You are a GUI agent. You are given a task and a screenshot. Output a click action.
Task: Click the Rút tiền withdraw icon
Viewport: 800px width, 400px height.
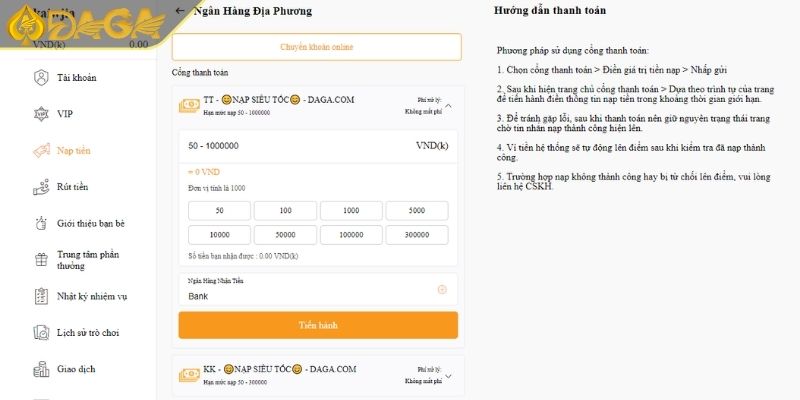tap(40, 187)
